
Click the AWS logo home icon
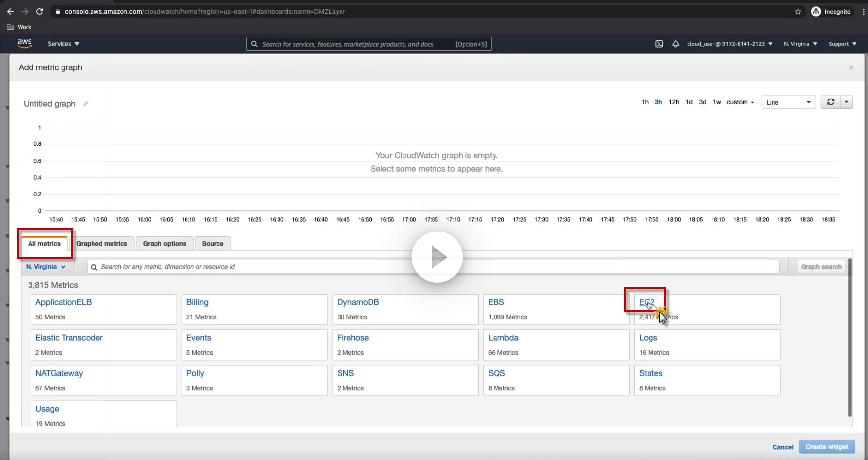click(25, 43)
